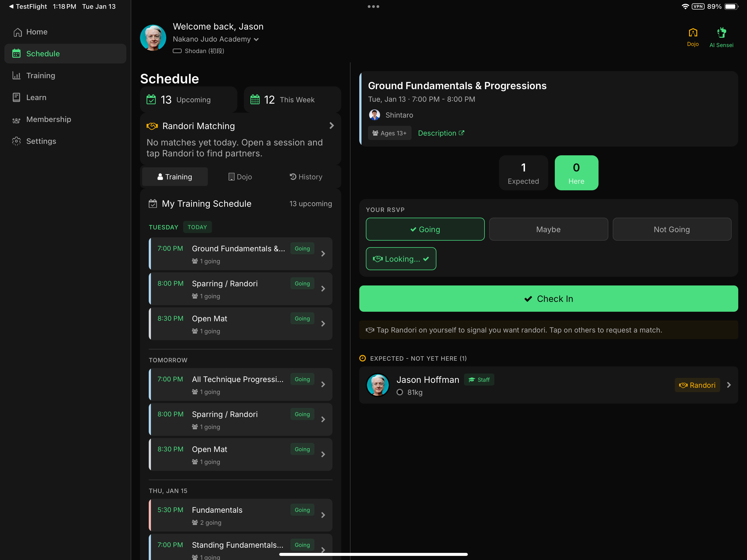The image size is (747, 560).
Task: Switch to the History tab
Action: pos(306,177)
